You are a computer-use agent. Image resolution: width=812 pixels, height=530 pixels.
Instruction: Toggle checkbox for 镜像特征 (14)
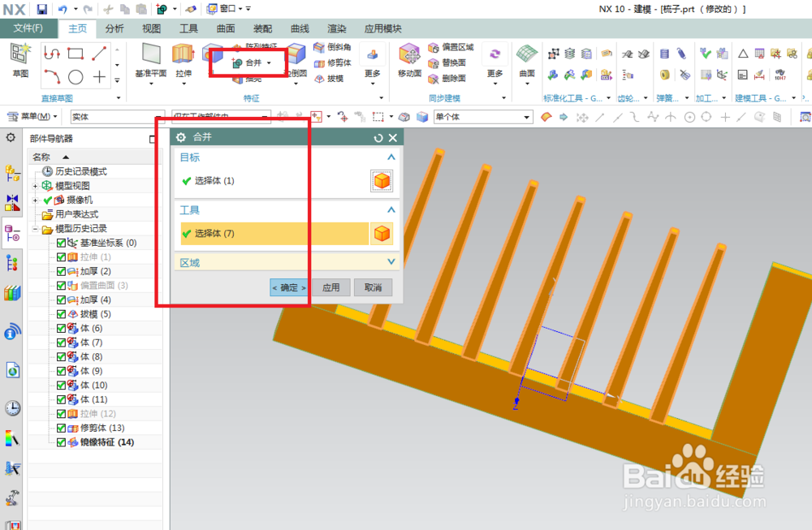(61, 442)
